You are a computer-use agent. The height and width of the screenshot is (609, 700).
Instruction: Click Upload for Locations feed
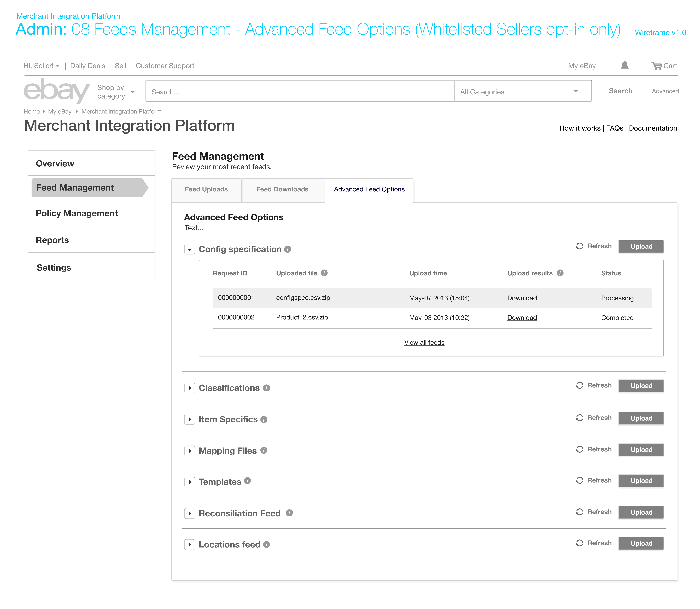pyautogui.click(x=641, y=543)
